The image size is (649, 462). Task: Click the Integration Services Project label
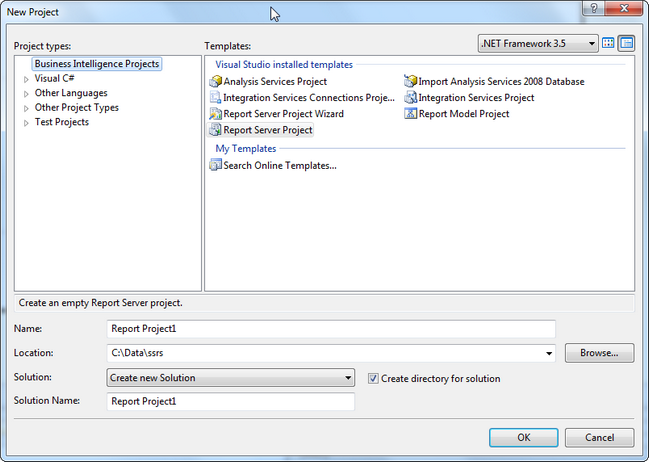(476, 98)
